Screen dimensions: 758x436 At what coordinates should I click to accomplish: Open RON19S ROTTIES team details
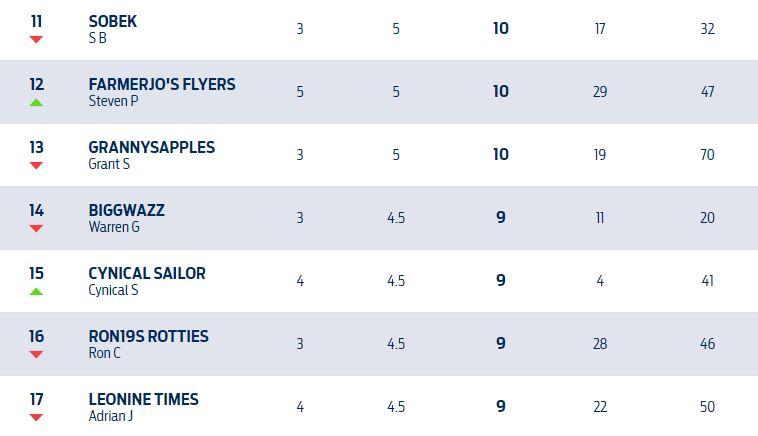148,336
